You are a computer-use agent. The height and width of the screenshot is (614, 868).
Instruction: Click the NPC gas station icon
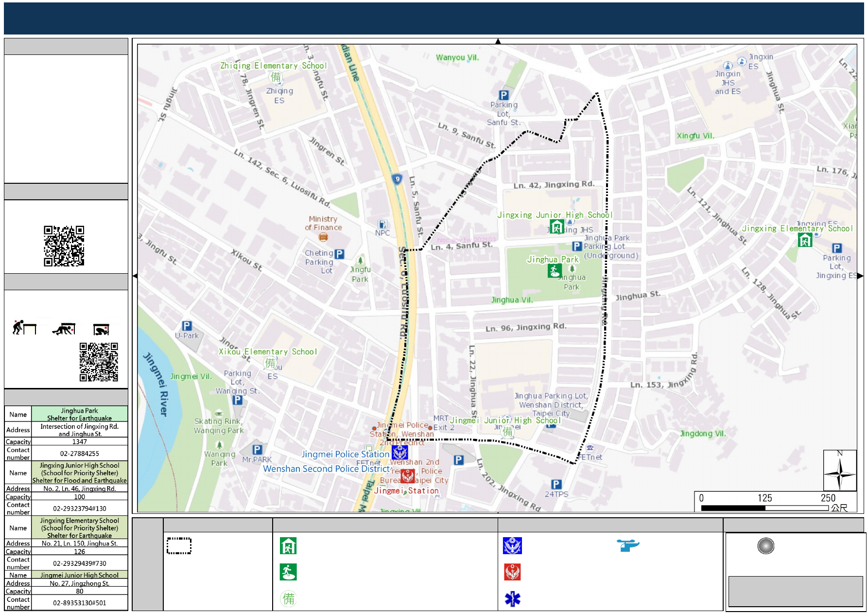pyautogui.click(x=382, y=224)
